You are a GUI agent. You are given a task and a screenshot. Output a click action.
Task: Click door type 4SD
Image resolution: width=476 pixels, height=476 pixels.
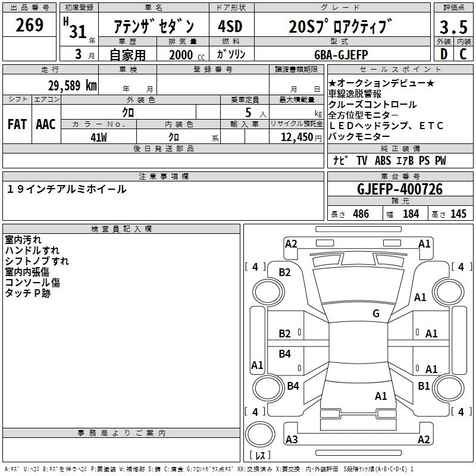click(x=230, y=26)
